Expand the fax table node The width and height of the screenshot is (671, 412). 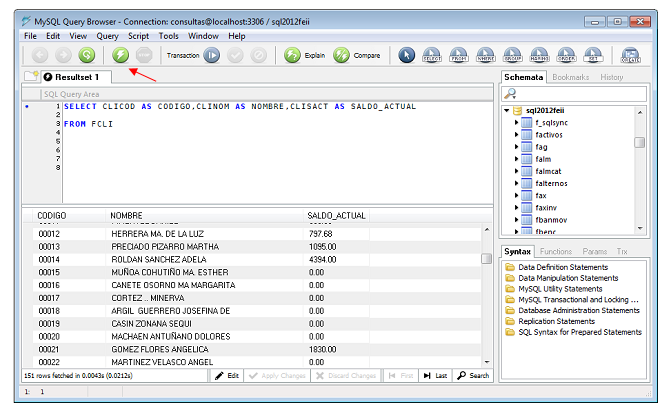[x=517, y=196]
